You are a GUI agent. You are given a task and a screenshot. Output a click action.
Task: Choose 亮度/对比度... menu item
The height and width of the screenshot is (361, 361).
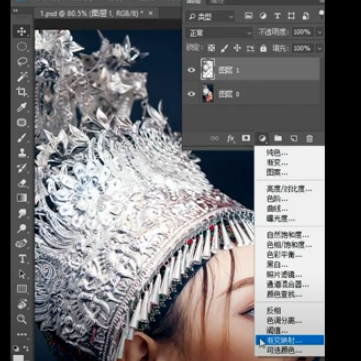[x=289, y=189]
